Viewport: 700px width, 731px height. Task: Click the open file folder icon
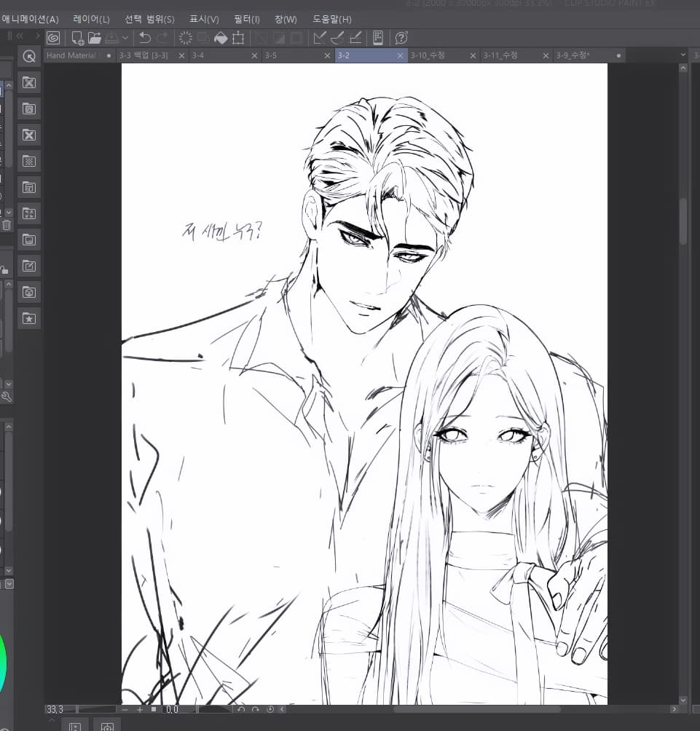(95, 38)
